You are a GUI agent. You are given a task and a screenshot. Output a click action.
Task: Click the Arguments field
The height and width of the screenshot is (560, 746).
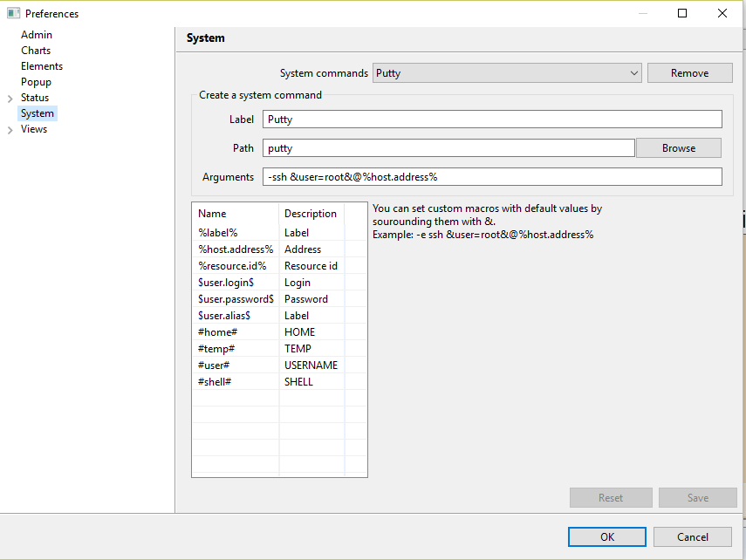click(x=491, y=176)
